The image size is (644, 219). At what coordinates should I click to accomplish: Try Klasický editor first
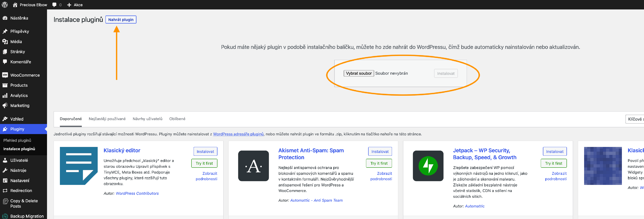204,163
